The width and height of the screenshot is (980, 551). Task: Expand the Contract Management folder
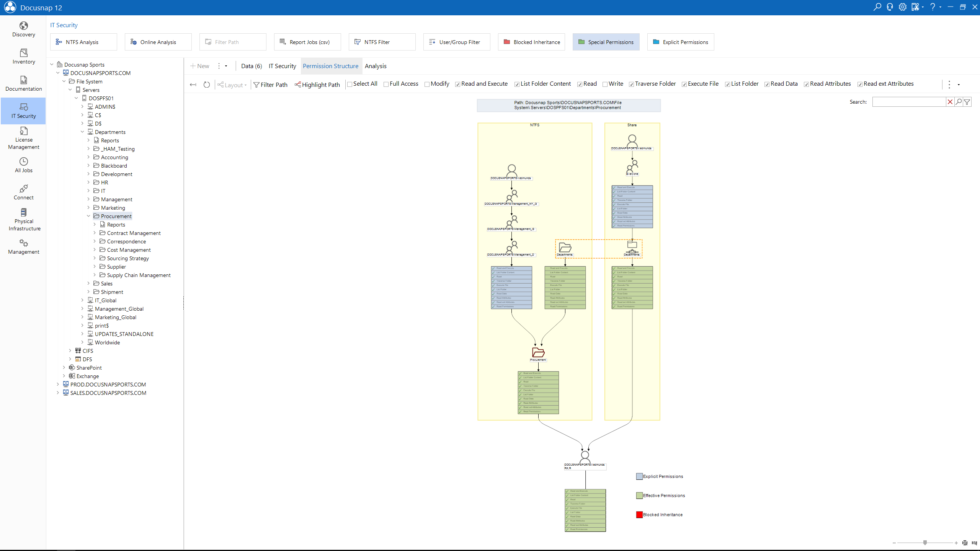coord(95,233)
